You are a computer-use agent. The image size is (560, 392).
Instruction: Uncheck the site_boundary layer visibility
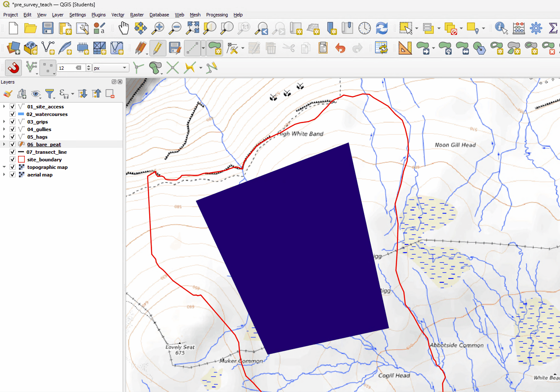coord(13,160)
